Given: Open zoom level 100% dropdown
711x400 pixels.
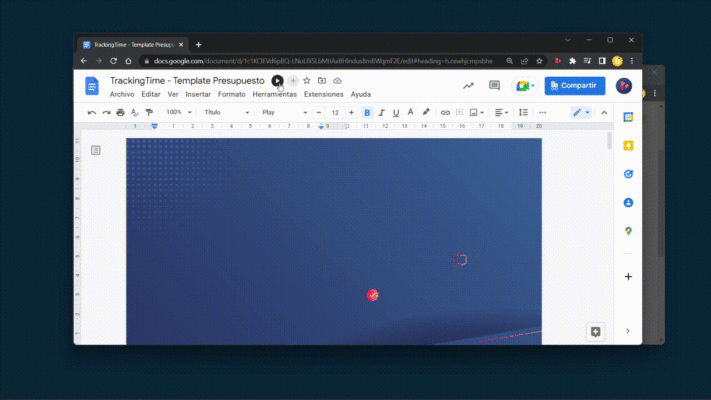Looking at the screenshot, I should 179,112.
